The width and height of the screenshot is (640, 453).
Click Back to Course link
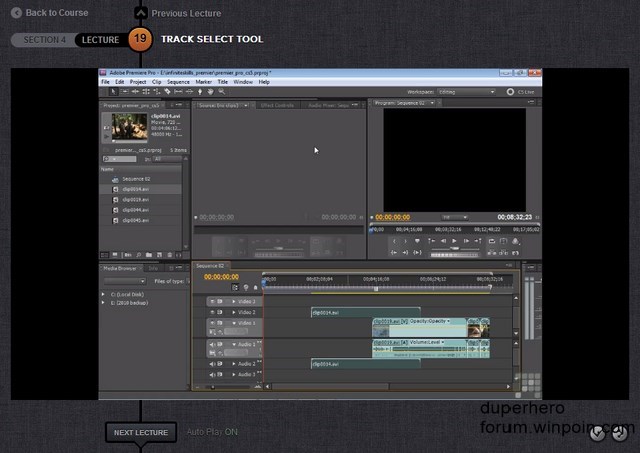coord(49,13)
